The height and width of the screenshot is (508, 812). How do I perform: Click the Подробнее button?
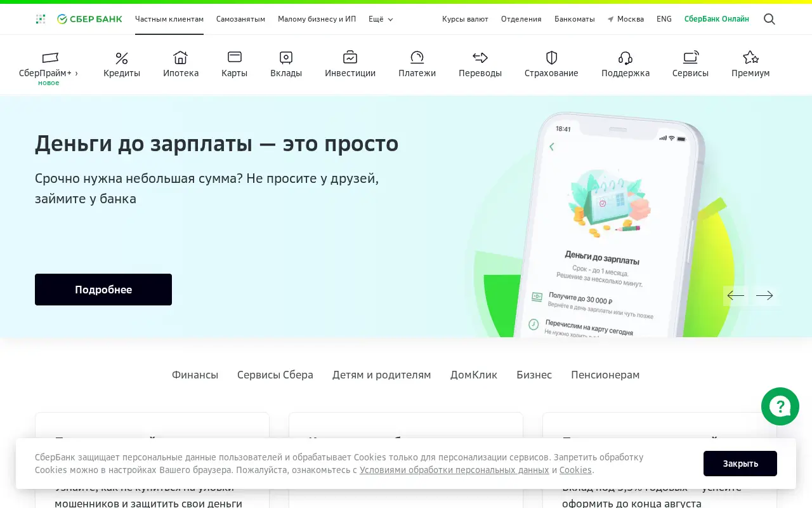point(103,290)
